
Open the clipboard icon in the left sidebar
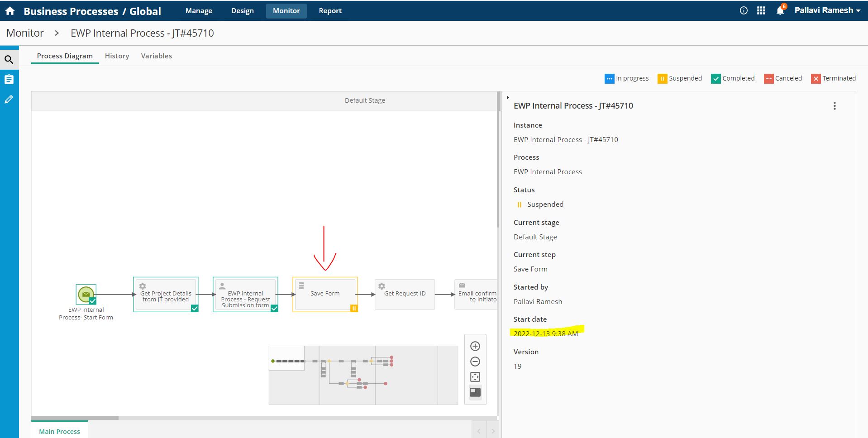click(x=9, y=80)
